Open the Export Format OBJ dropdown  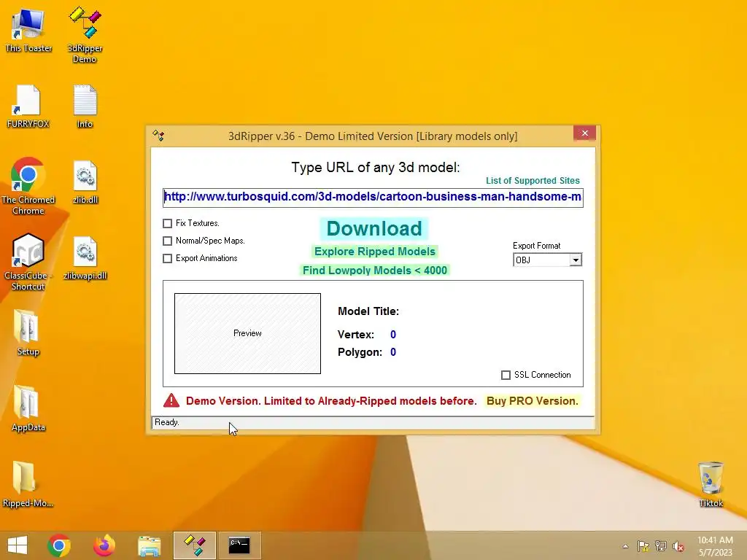547,260
